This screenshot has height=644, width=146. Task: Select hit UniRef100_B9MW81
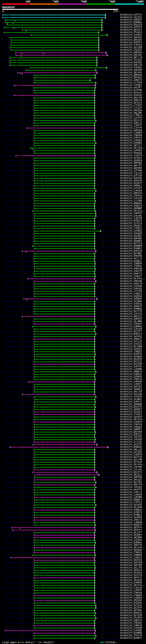[131, 22]
